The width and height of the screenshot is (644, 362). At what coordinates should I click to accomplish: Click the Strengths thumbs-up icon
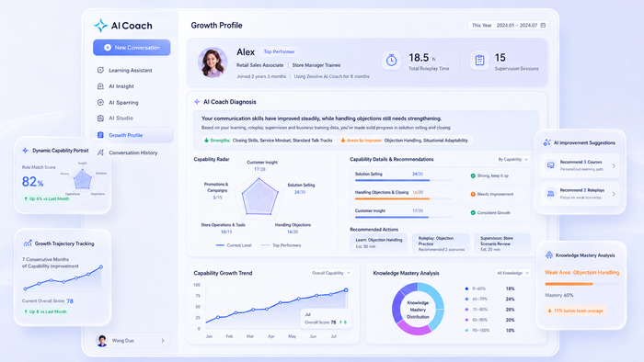click(x=206, y=141)
